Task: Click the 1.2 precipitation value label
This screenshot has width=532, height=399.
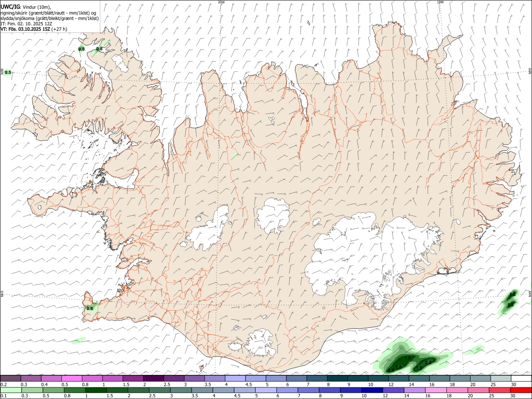Action: click(512, 294)
